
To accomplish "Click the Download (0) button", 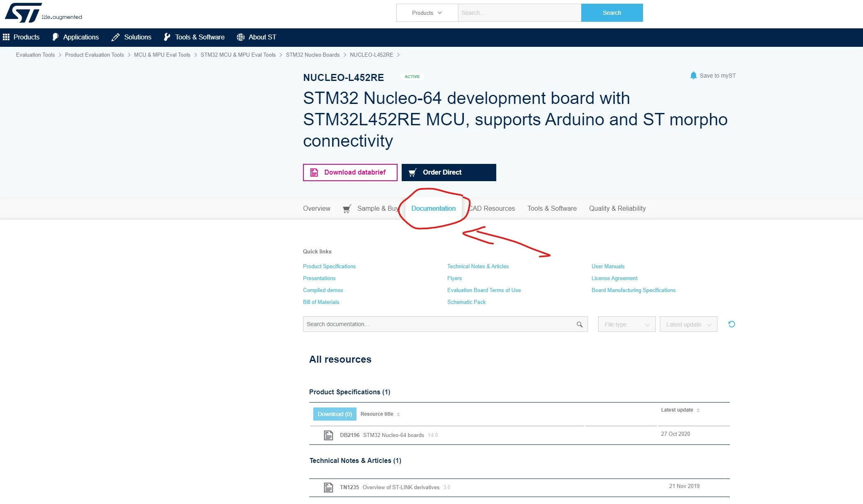I will 335,414.
